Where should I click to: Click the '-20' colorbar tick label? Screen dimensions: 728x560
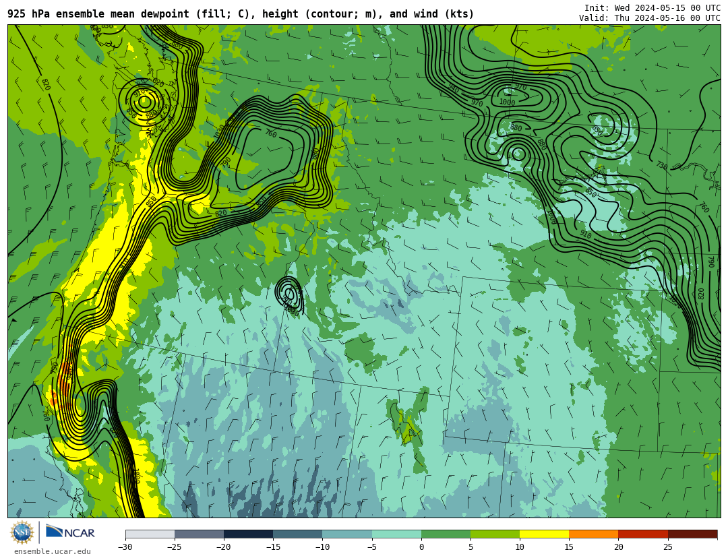tap(224, 547)
